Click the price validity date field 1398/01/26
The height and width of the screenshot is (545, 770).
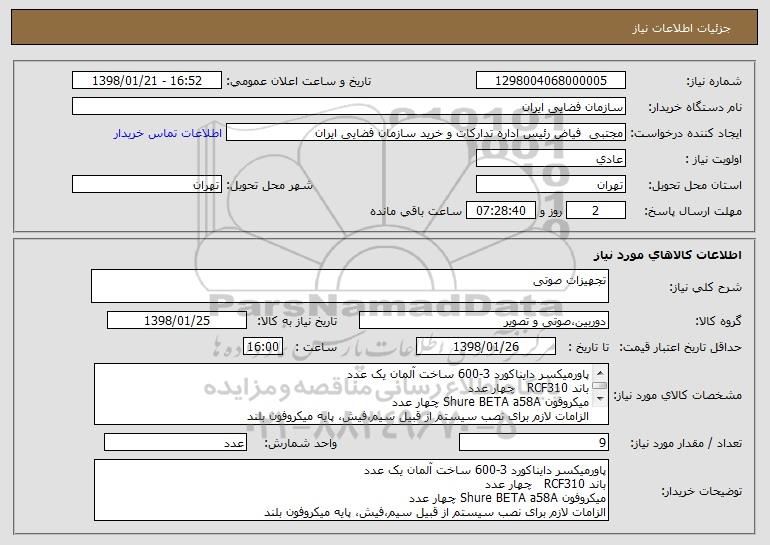[486, 347]
